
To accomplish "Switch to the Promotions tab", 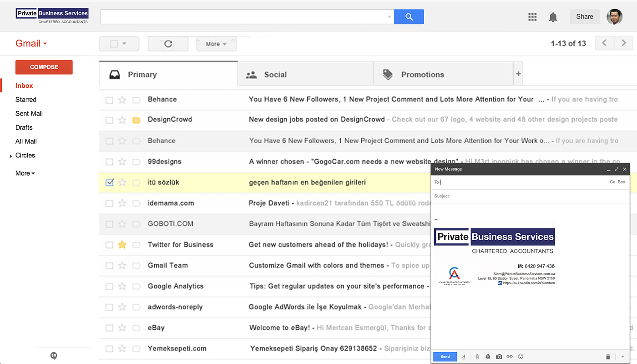I will click(x=443, y=75).
